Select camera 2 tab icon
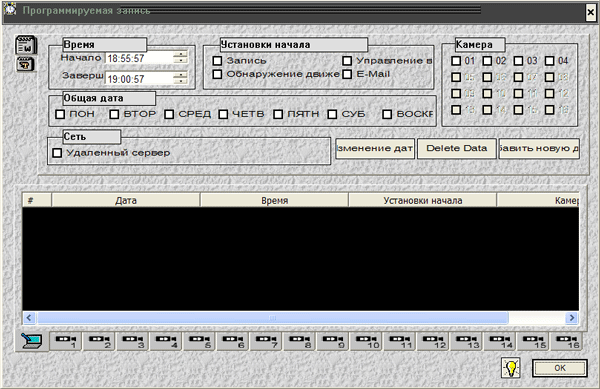This screenshot has height=389, width=600. (99, 341)
